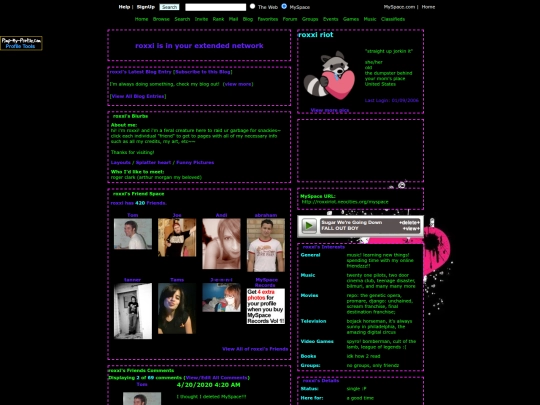
Task: Open Home in the green navigation bar
Action: tap(141, 19)
